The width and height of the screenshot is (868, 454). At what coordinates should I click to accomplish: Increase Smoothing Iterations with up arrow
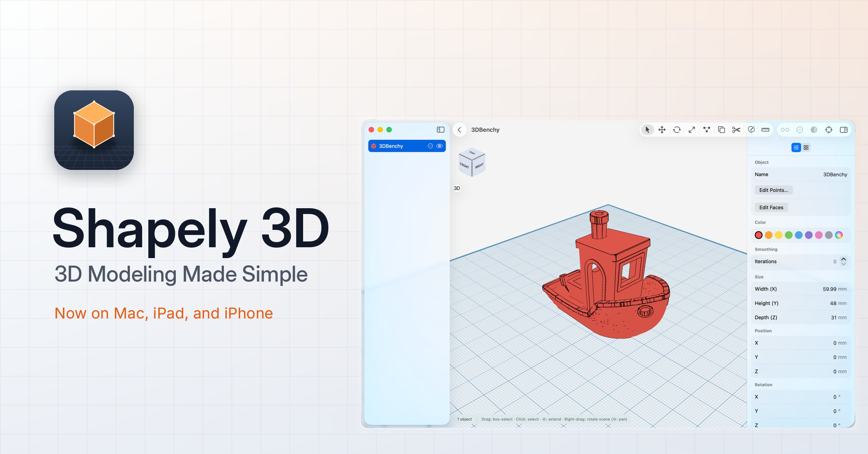(843, 259)
